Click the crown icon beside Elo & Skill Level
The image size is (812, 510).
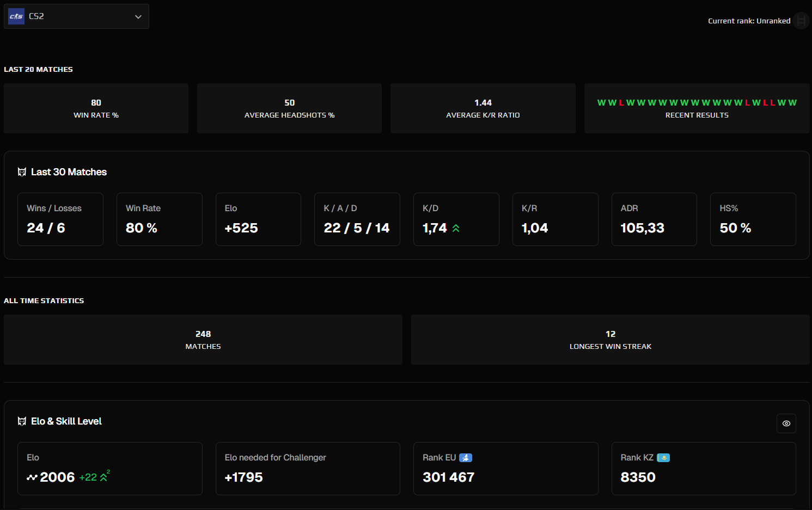tap(22, 421)
